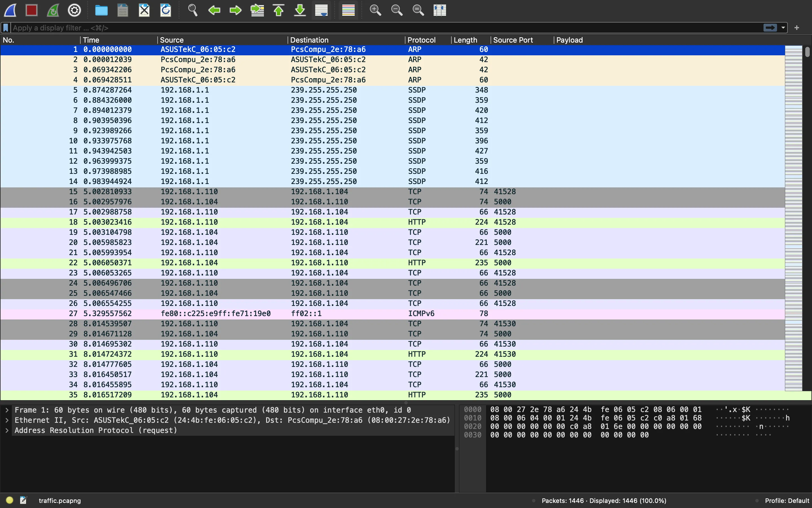
Task: Apply display filter with the arrow button
Action: point(770,28)
